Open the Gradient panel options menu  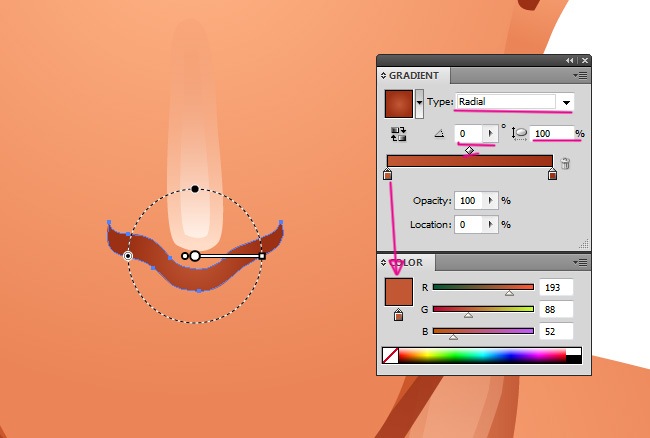[x=580, y=75]
